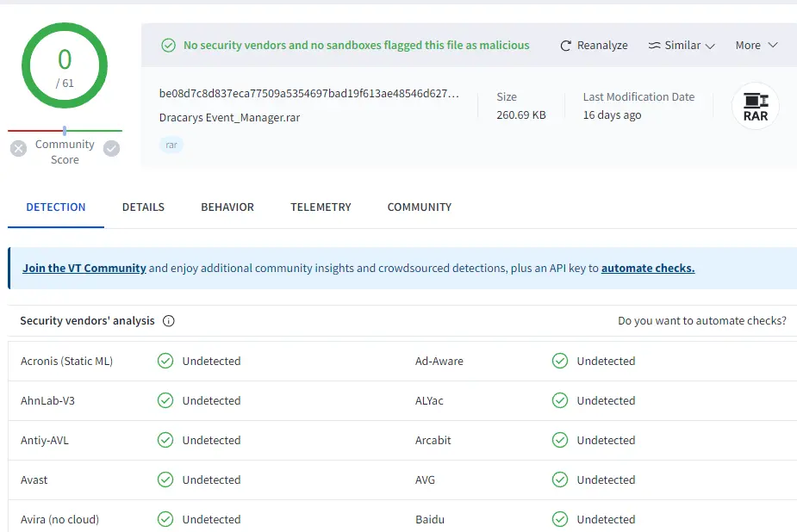Click the Avast vendor name
797x532 pixels.
click(x=34, y=480)
